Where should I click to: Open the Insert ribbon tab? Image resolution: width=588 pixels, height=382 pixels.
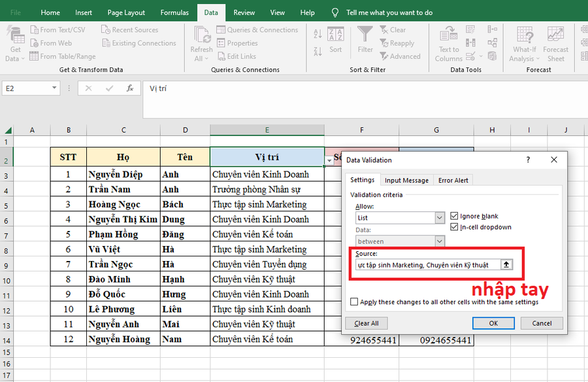pyautogui.click(x=83, y=13)
